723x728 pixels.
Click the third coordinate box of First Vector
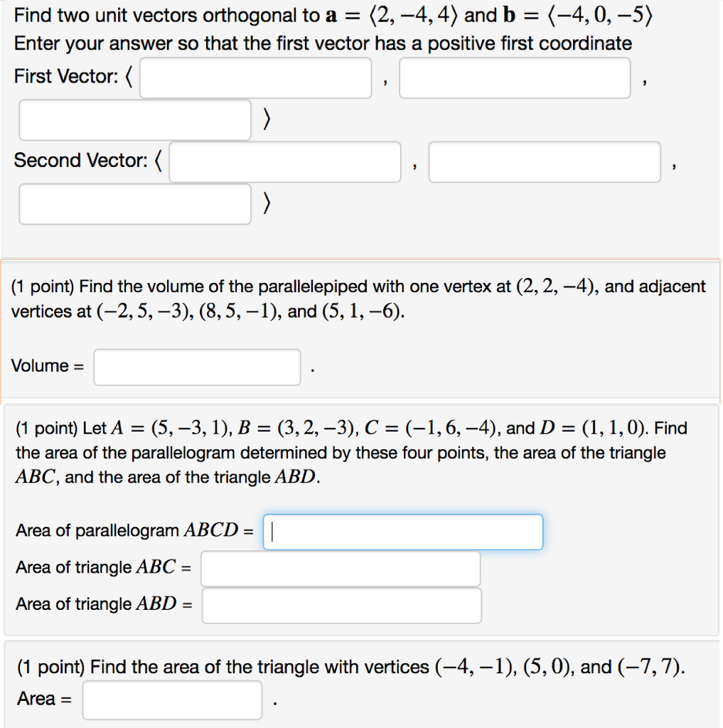pos(134,119)
